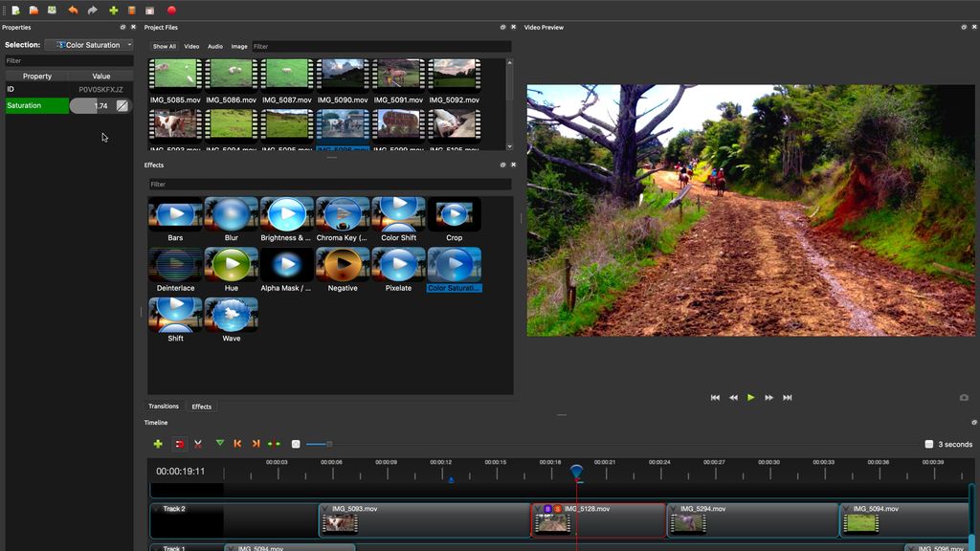The image size is (980, 551).
Task: Click the Deinterlace effect icon
Action: tap(174, 265)
